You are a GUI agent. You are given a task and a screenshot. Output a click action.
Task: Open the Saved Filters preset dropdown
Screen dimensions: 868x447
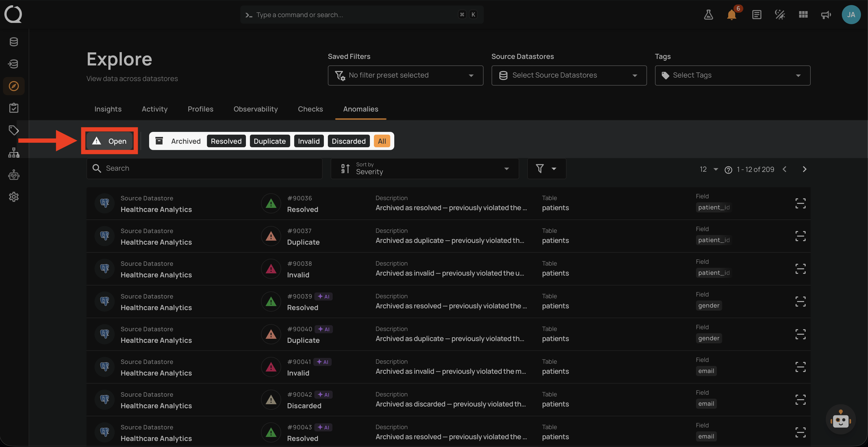(x=405, y=75)
